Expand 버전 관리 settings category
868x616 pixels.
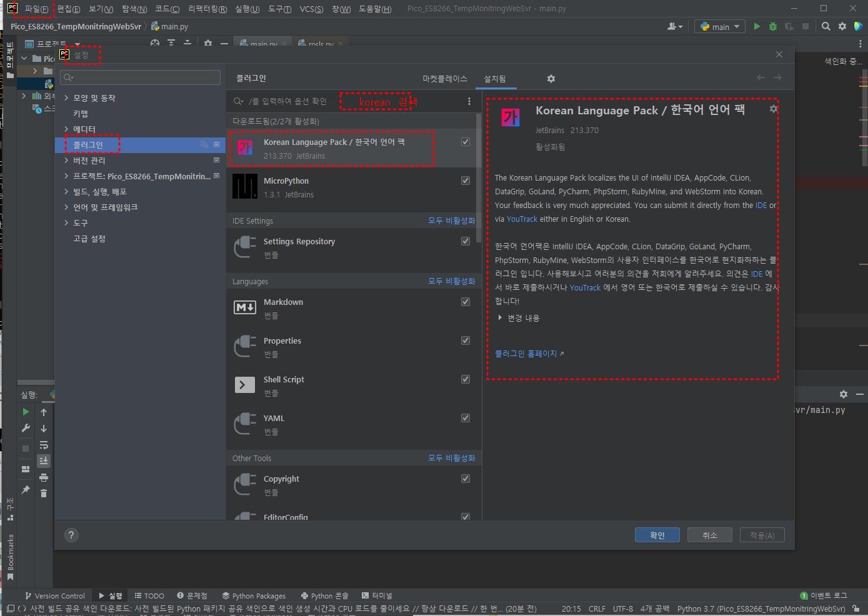coord(66,161)
